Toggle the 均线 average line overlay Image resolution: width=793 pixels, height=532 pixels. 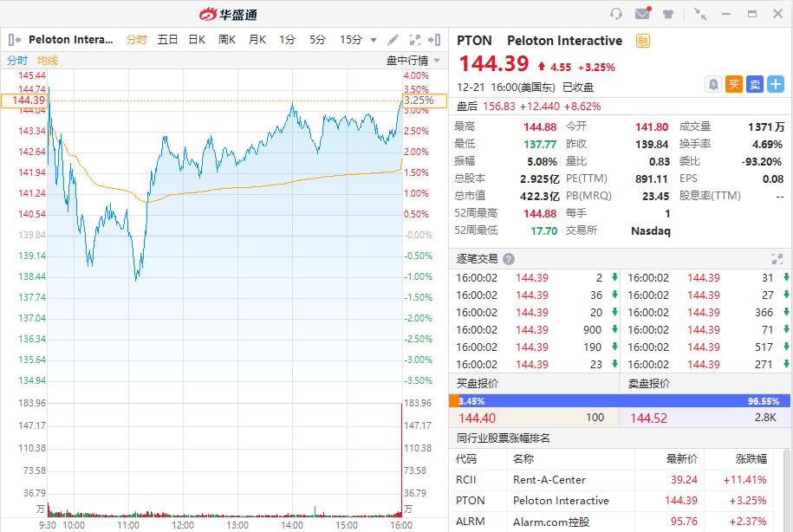click(48, 61)
